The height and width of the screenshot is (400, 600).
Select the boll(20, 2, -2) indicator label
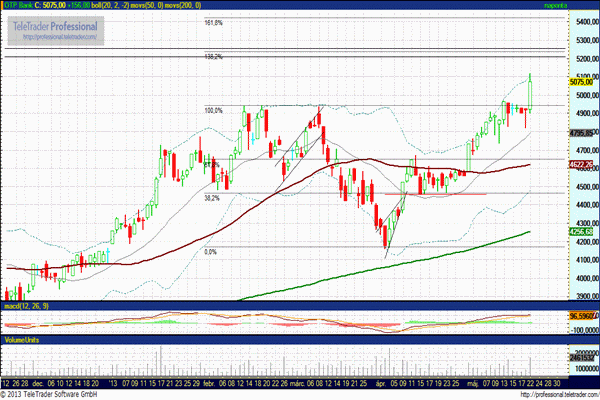(111, 5)
